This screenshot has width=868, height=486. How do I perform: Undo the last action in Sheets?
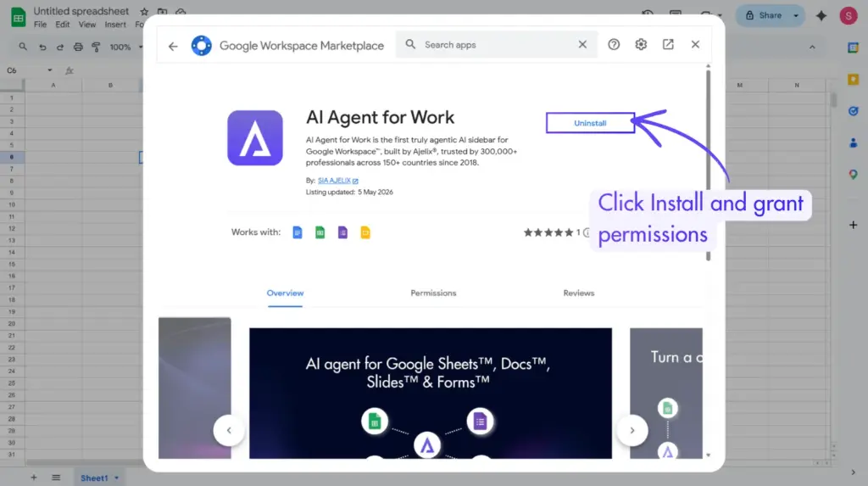click(42, 47)
